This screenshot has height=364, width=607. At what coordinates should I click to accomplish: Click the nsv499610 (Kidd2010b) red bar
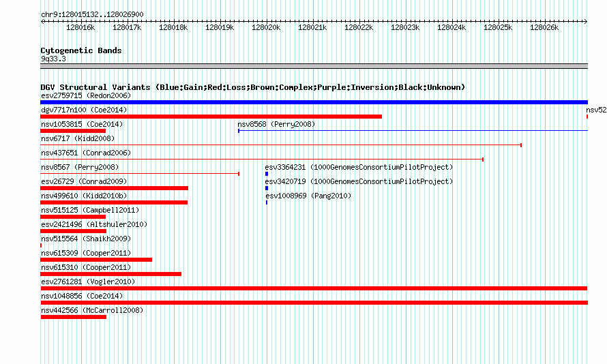pos(114,202)
